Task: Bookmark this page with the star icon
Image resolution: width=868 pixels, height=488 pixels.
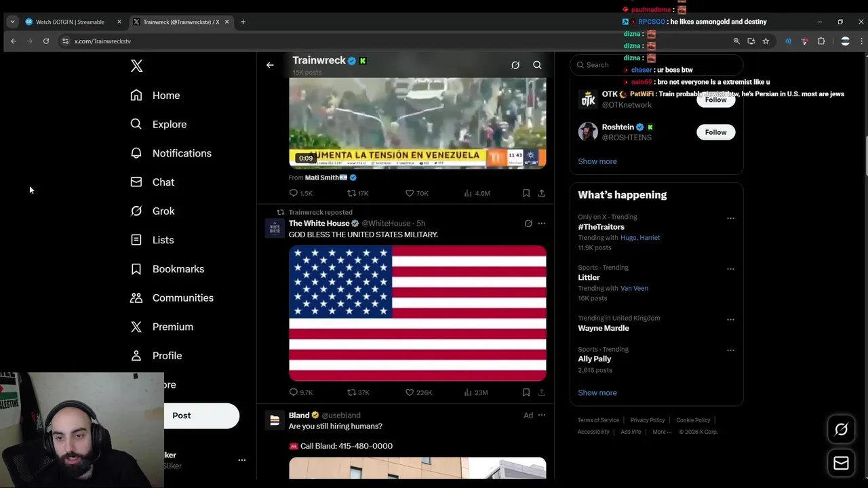Action: tap(766, 41)
